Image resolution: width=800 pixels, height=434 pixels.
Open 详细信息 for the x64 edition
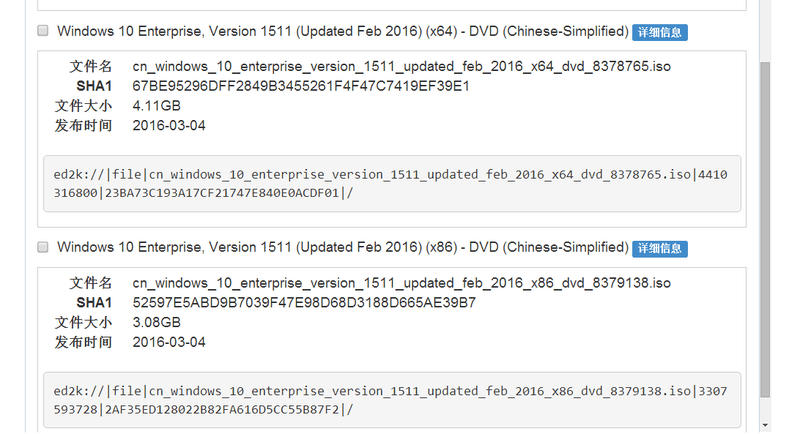tap(660, 32)
